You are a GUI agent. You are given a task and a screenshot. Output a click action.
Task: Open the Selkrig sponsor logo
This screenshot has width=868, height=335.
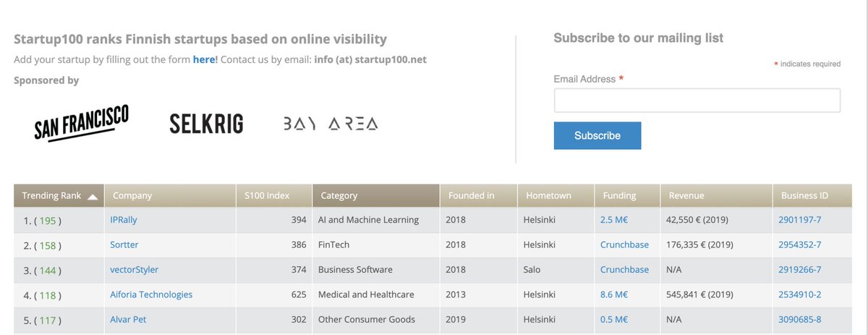click(x=206, y=124)
